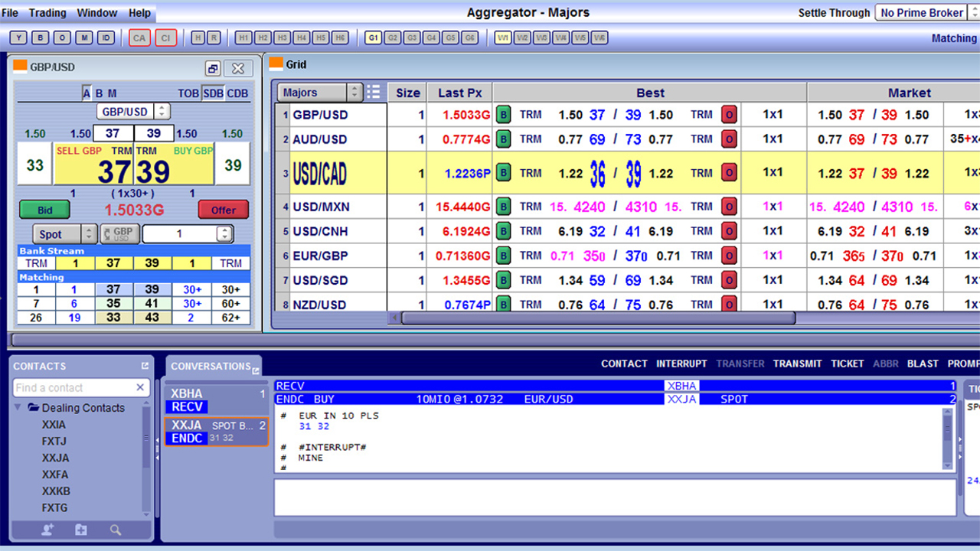Click the red Offer button
This screenshot has height=551, width=980.
pyautogui.click(x=224, y=210)
